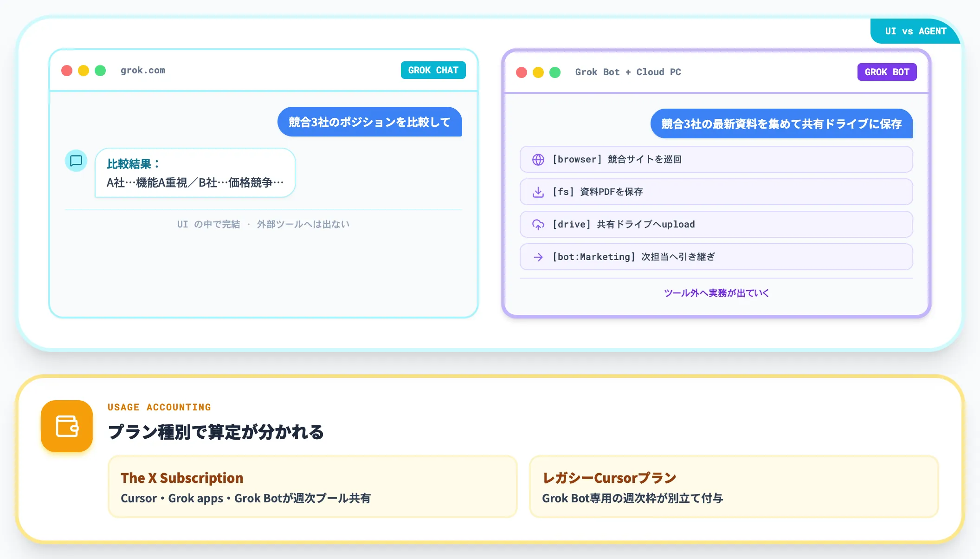Click the red dot in grok.com window
Viewport: 980px width, 559px height.
(67, 71)
